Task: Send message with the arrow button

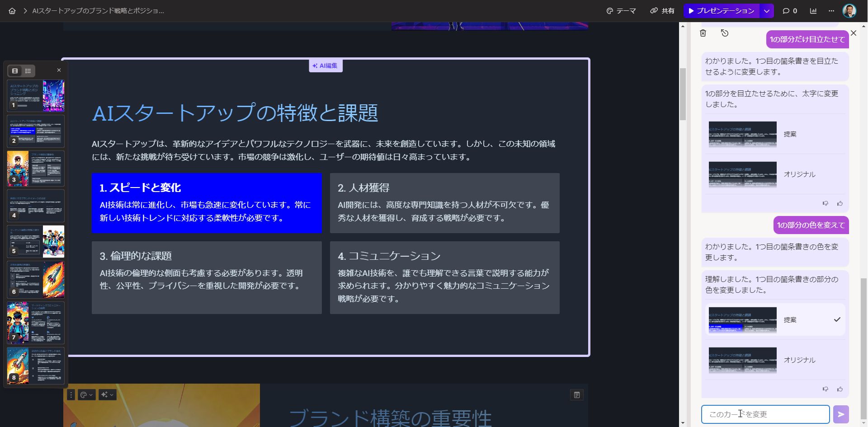Action: point(841,413)
